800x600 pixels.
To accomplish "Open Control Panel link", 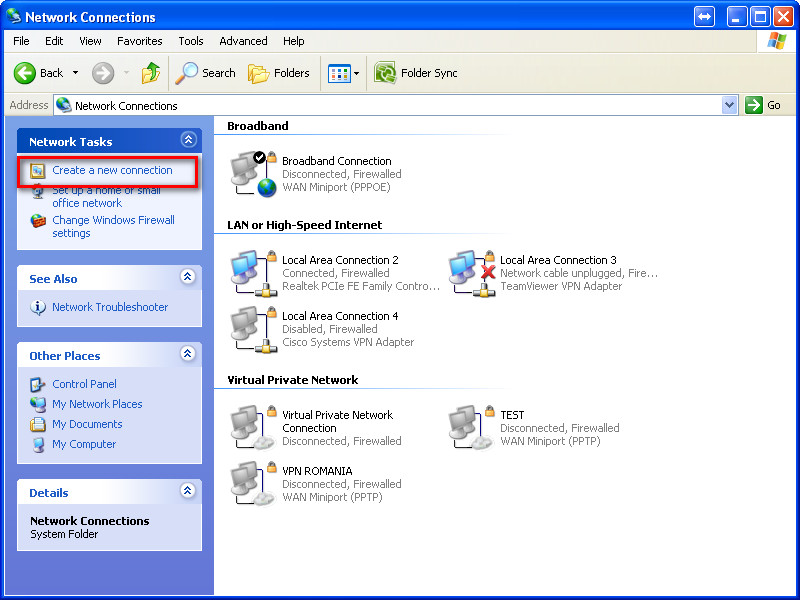I will point(84,384).
